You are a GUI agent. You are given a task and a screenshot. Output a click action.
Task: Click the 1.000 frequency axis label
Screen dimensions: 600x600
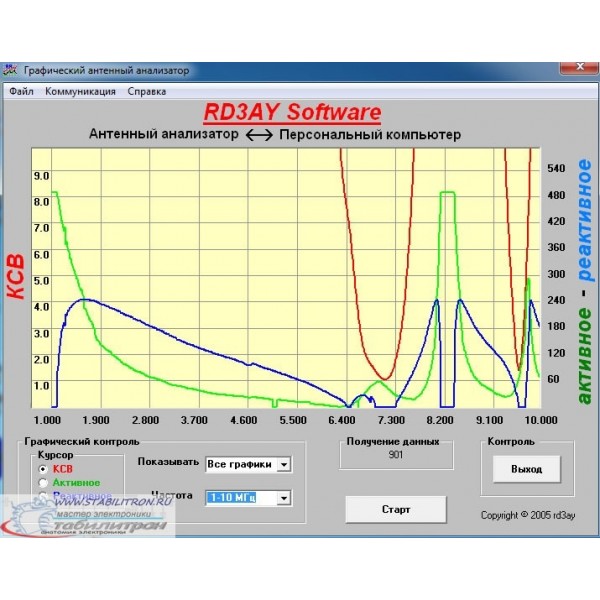[x=47, y=420]
